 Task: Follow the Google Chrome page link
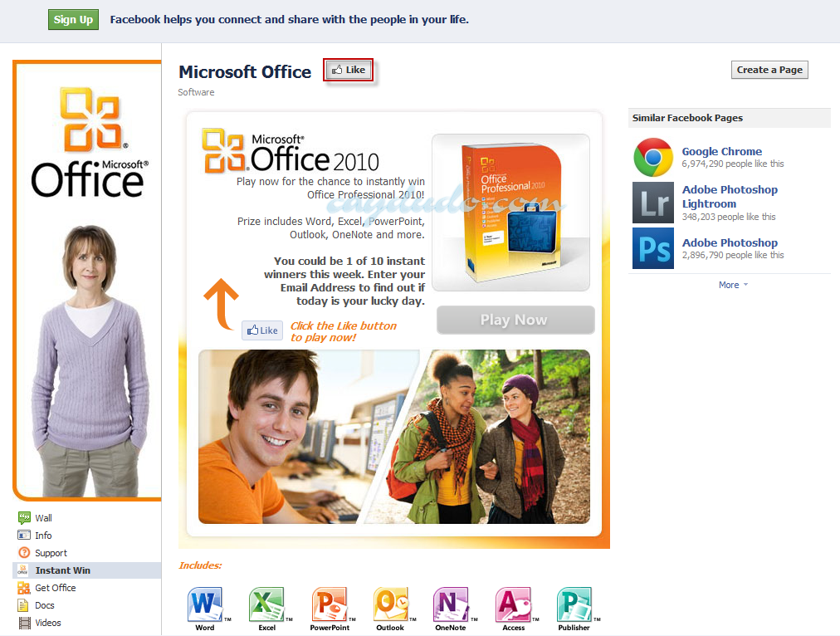(721, 151)
